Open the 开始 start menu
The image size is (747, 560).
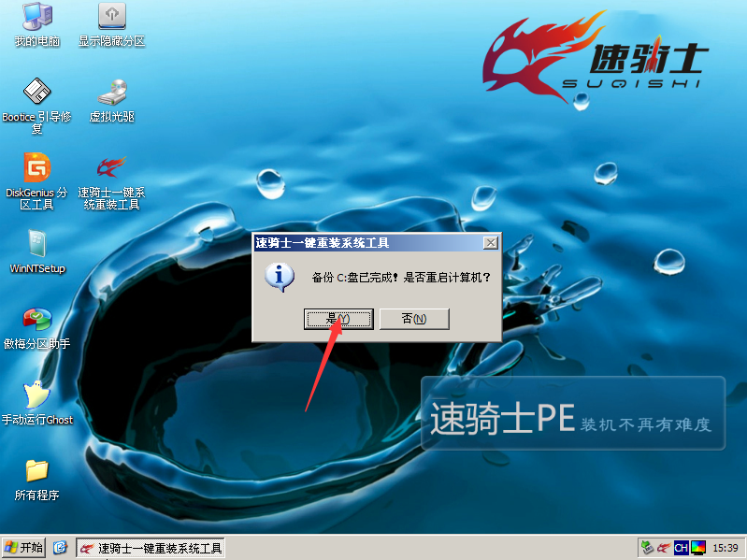(x=23, y=548)
